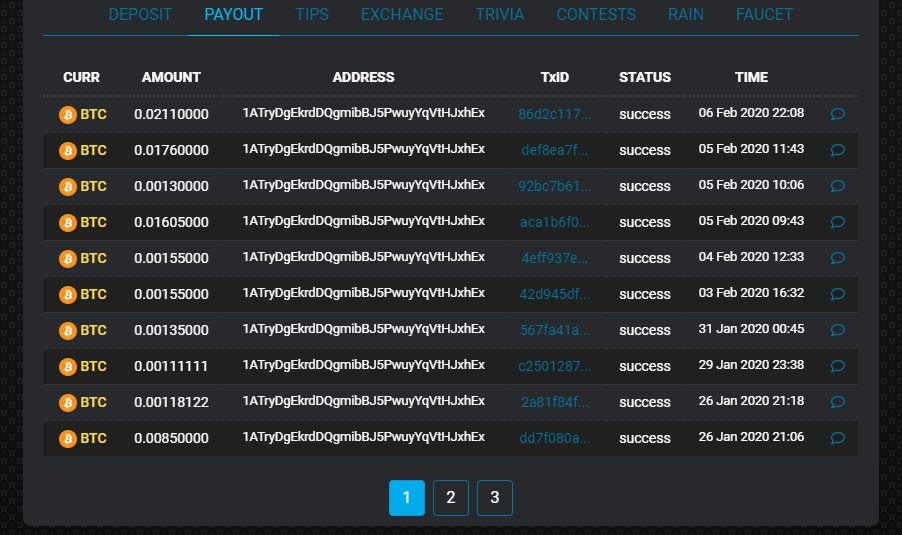Image resolution: width=902 pixels, height=535 pixels.
Task: Go to page 2 of payouts
Action: 451,498
